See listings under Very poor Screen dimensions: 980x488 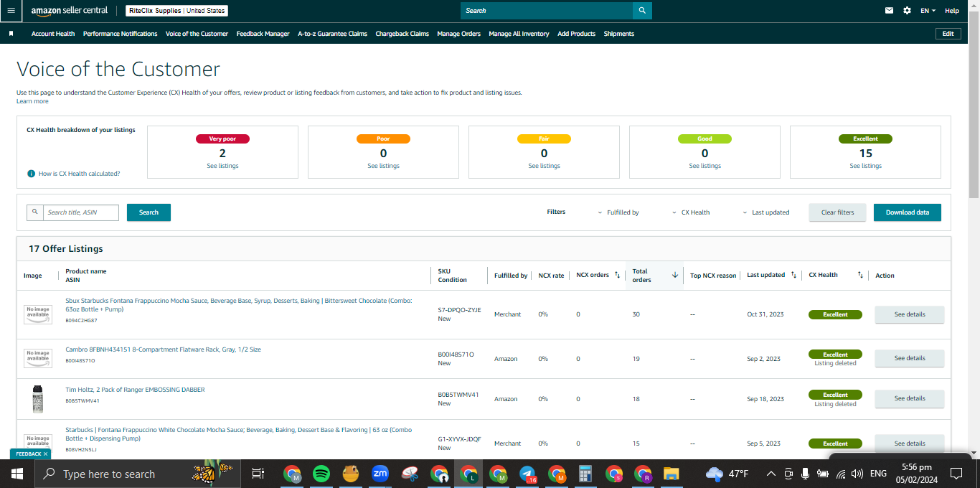coord(222,166)
